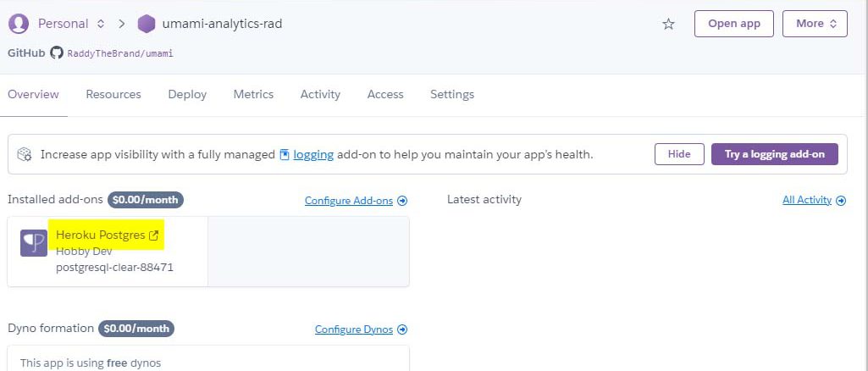Click the purple hexagon app icon

147,24
